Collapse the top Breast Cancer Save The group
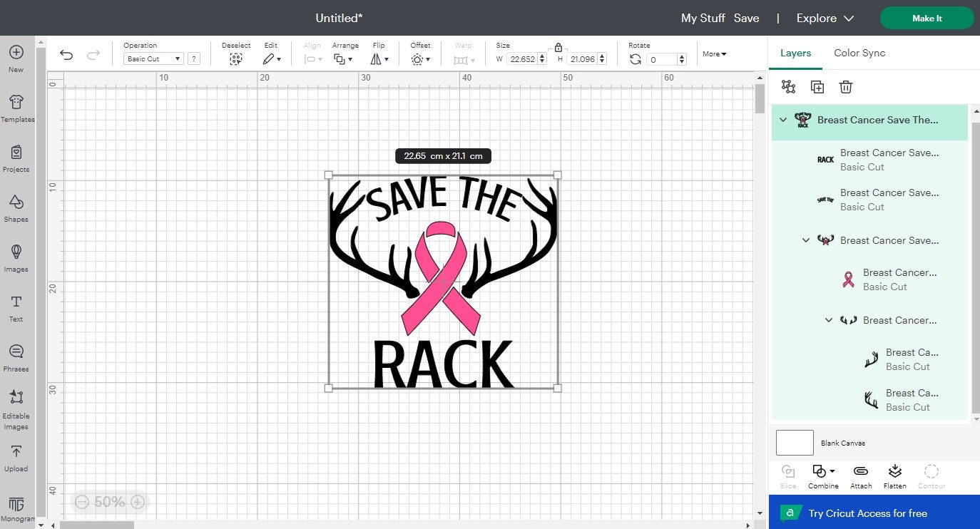The image size is (980, 529). click(x=783, y=120)
